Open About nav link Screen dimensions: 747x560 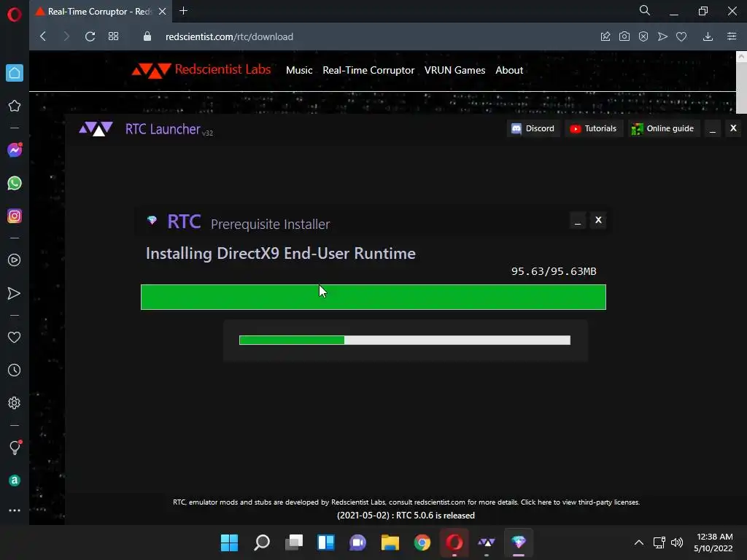[x=509, y=70]
